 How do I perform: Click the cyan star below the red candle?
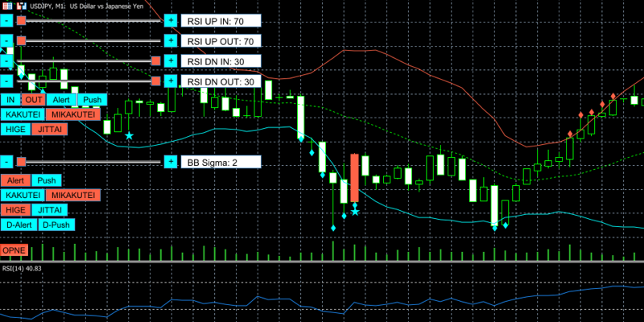[x=354, y=212]
